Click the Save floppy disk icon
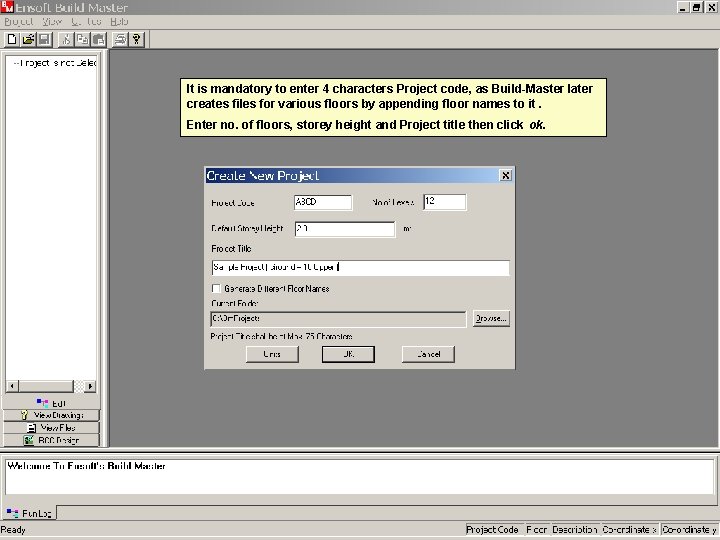 click(x=45, y=39)
